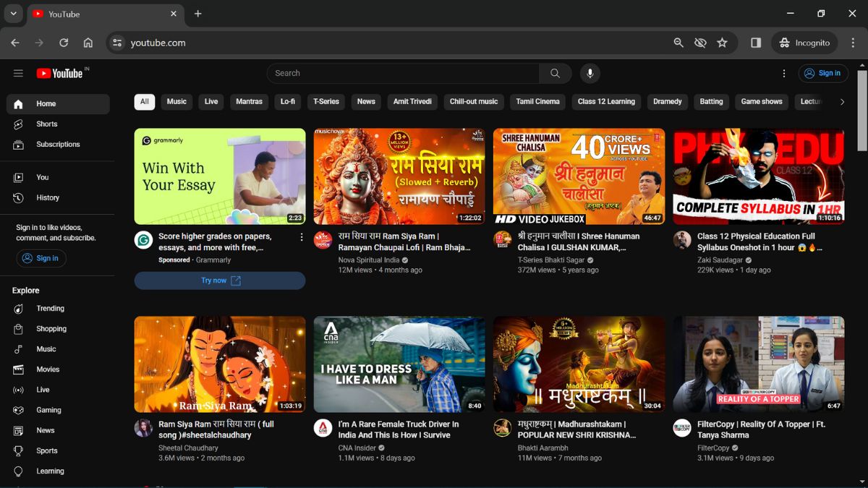The width and height of the screenshot is (868, 488).
Task: Click the Try now ad button
Action: 220,281
